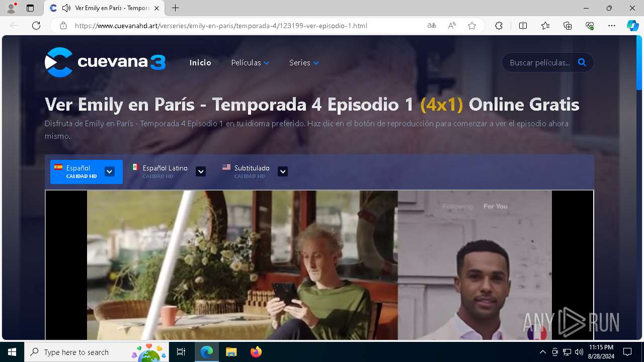This screenshot has height=362, width=644.
Task: Open the taskbar clock and date
Action: [x=601, y=352]
